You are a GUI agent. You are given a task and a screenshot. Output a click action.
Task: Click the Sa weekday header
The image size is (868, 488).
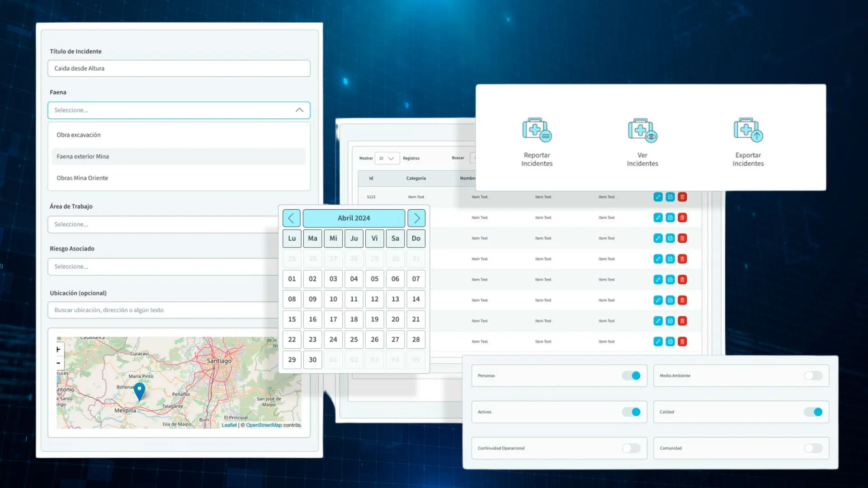click(395, 239)
